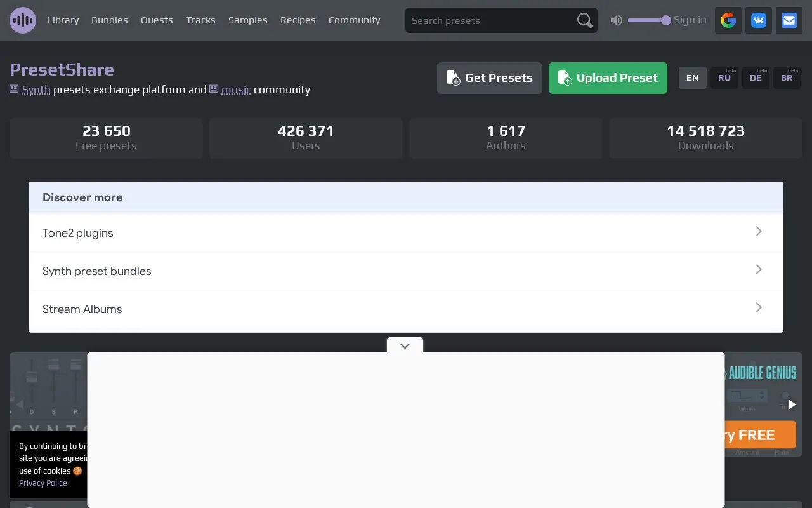Click the Get Presets button
The image size is (812, 508).
coord(490,78)
